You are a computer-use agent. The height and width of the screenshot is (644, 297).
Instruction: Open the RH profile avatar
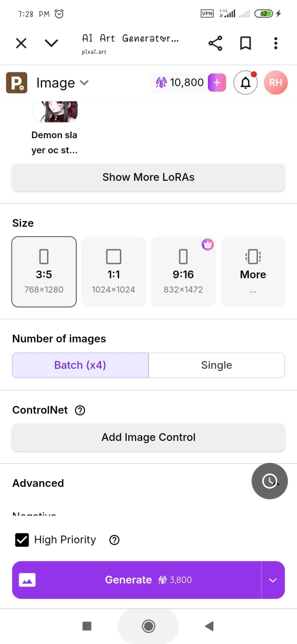click(276, 83)
